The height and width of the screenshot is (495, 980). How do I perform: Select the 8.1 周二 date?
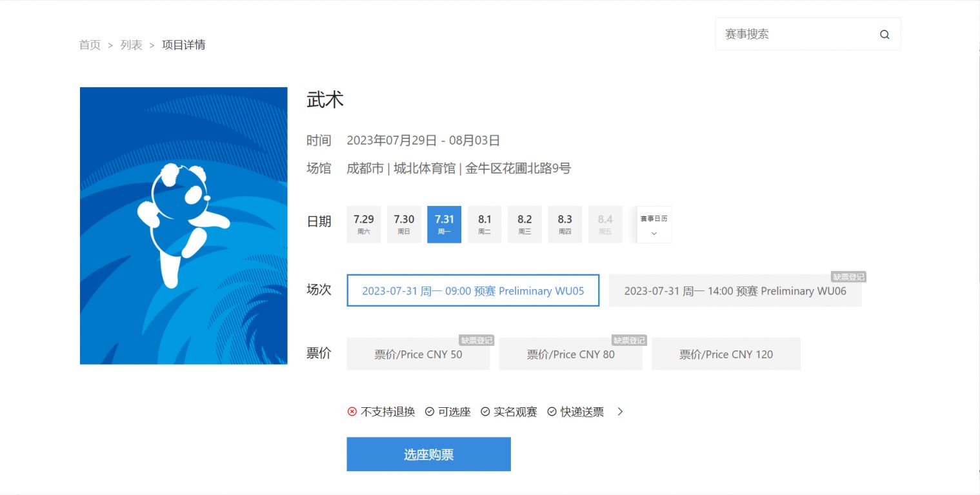point(484,224)
